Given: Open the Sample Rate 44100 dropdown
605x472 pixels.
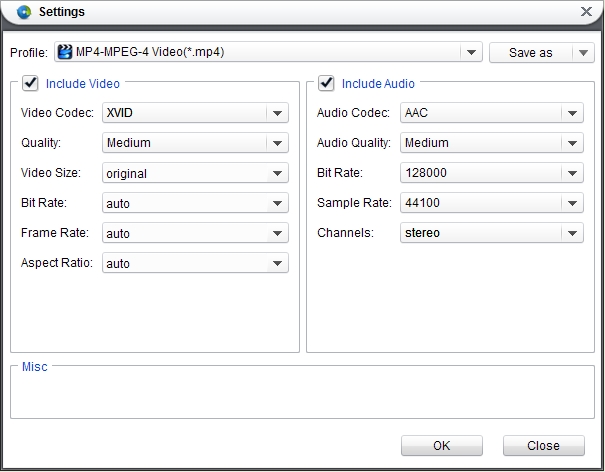Looking at the screenshot, I should 572,203.
